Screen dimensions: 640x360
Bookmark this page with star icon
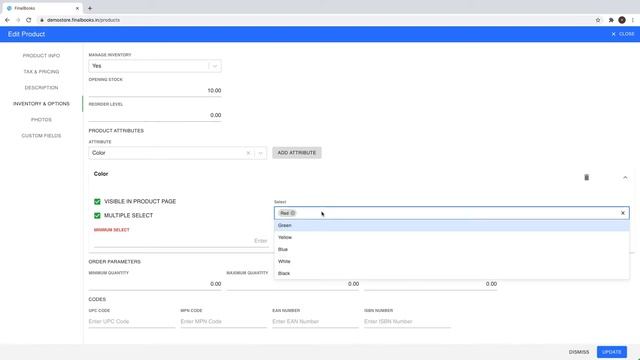point(598,20)
